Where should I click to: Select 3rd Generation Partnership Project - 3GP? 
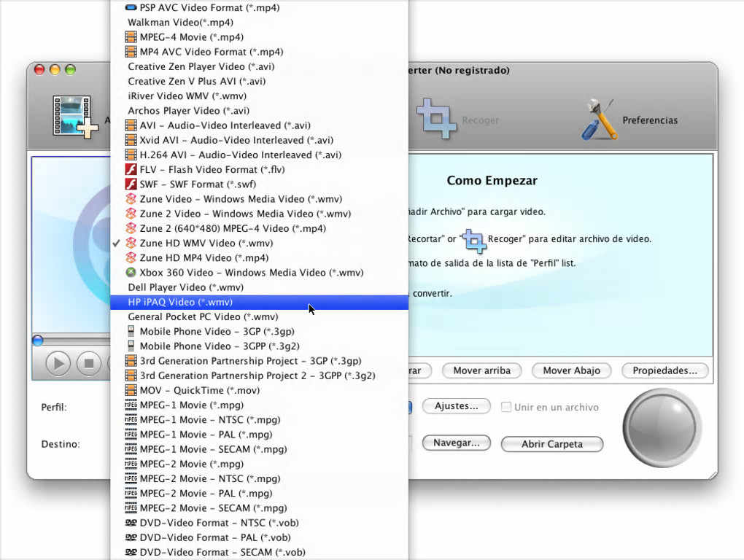pos(259,361)
